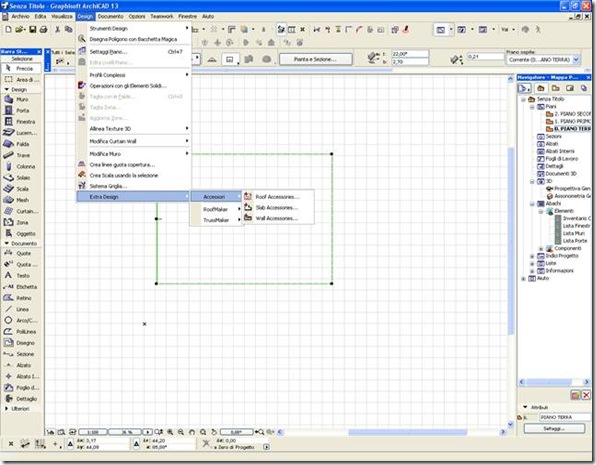596x465 pixels.
Task: Select the Alzato elevation tool
Action: tap(21, 365)
